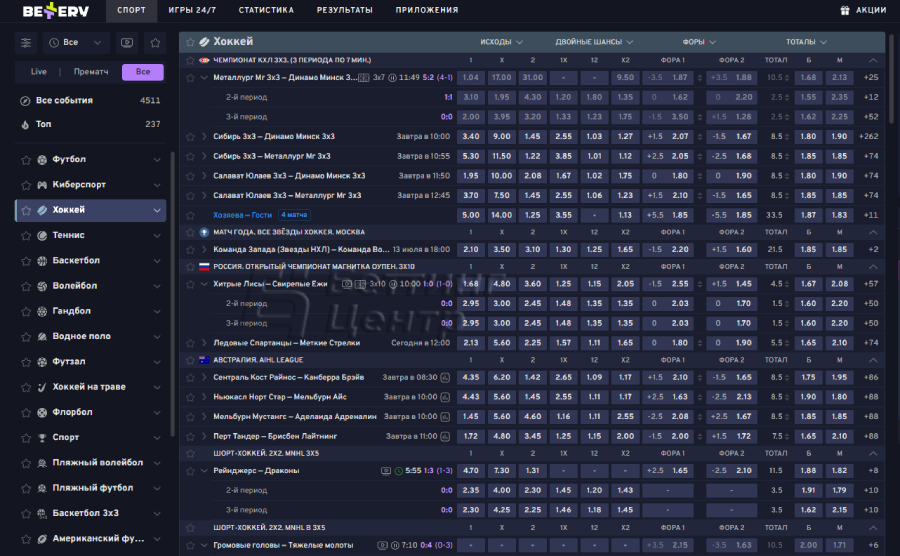The image size is (900, 556).
Task: Open the favorites star filter in sidebar
Action: pos(155,42)
